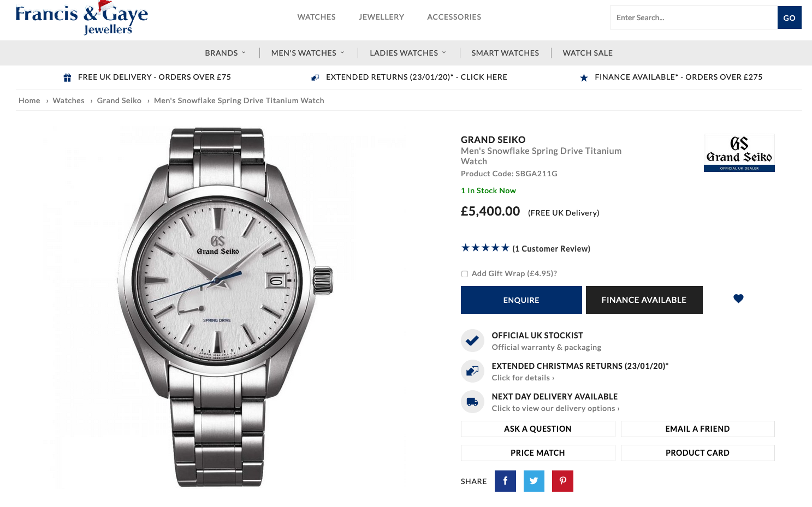Click the heart wishlist icon
Screen dimensions: 812x507
[738, 299]
